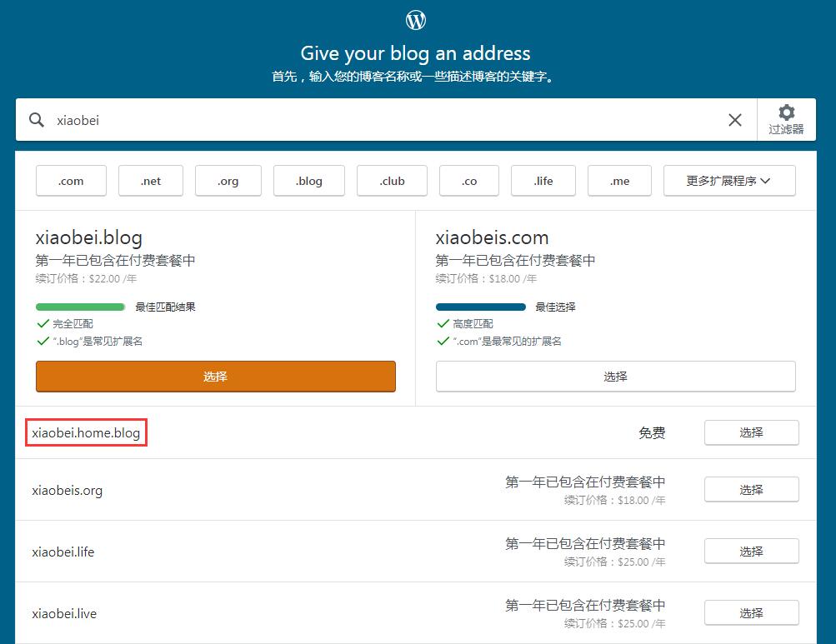Click xiaobei.blog domain heading
This screenshot has height=644, width=836.
[89, 237]
